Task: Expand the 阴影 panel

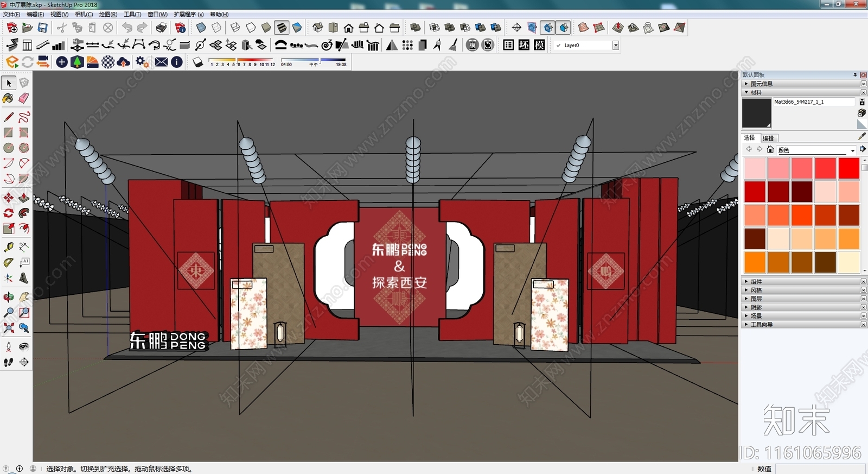Action: pyautogui.click(x=804, y=307)
